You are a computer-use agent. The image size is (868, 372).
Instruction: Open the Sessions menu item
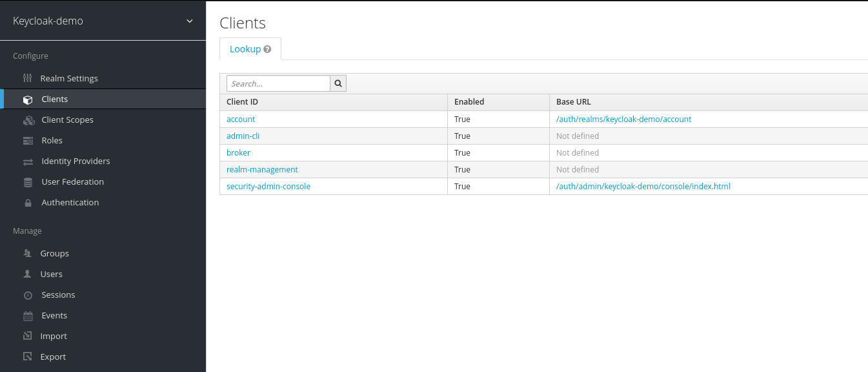[x=58, y=294]
